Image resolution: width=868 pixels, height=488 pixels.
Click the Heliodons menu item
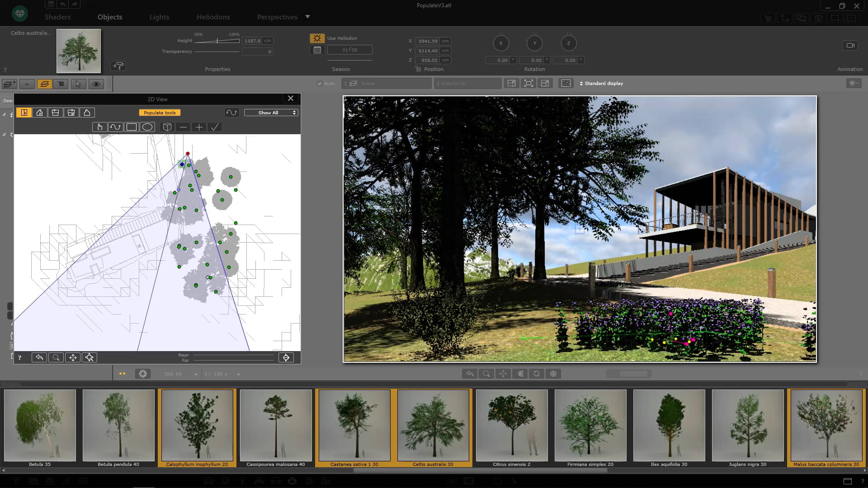point(213,16)
